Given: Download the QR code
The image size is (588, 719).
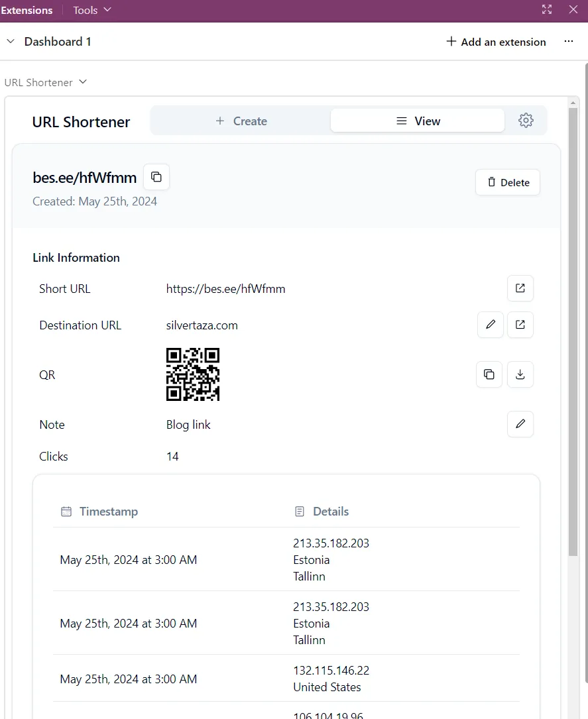Looking at the screenshot, I should coord(520,374).
